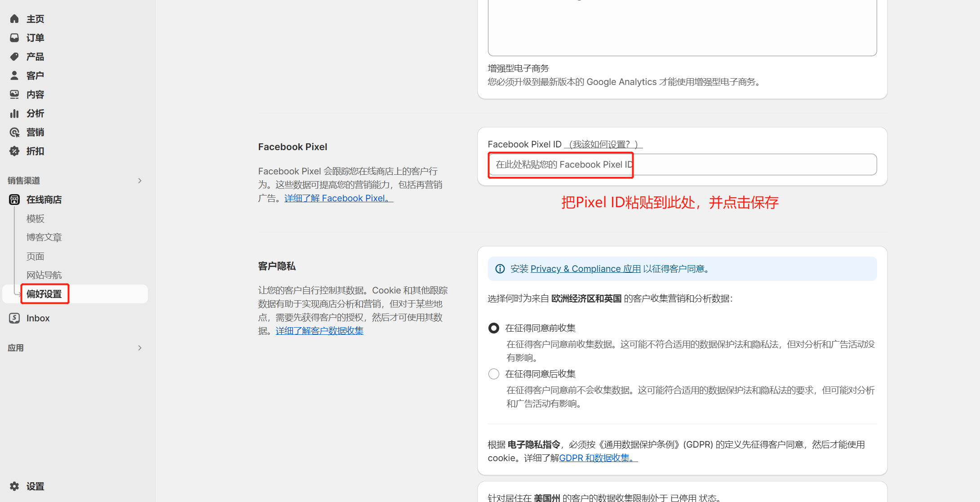Click the Discounts (折扣) badge icon

click(14, 151)
